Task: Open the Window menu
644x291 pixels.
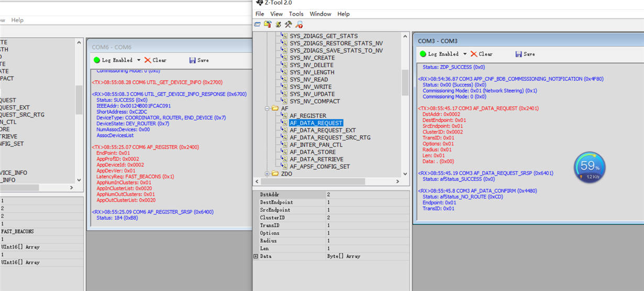Action: click(320, 14)
